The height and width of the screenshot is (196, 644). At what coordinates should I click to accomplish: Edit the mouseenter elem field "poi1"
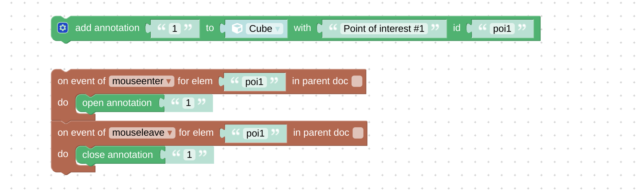(x=254, y=82)
